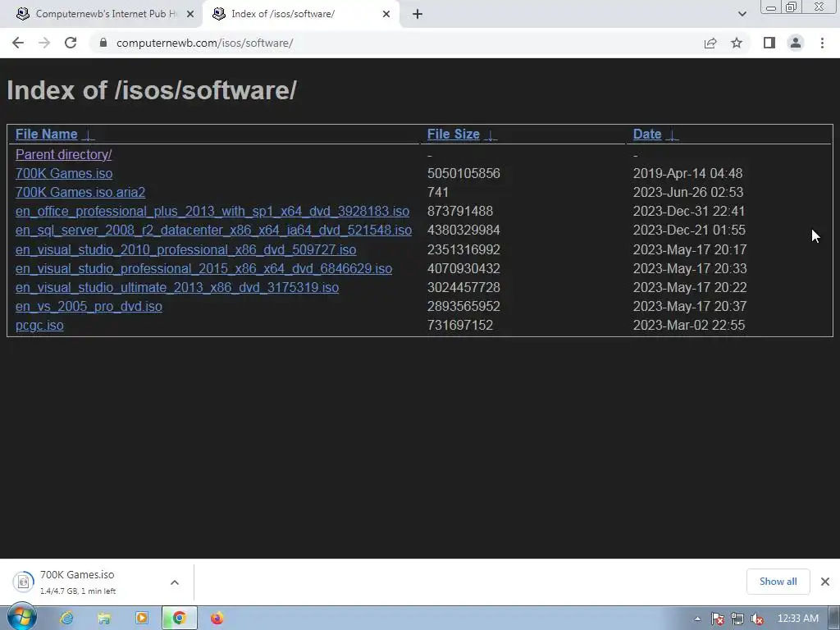The width and height of the screenshot is (840, 630).
Task: Download pcgc.iso
Action: [39, 325]
